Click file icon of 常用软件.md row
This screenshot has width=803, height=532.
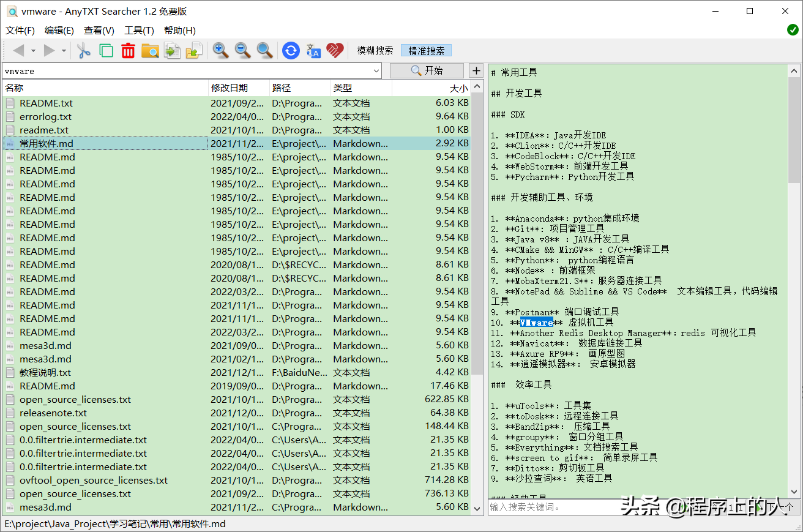click(x=10, y=143)
